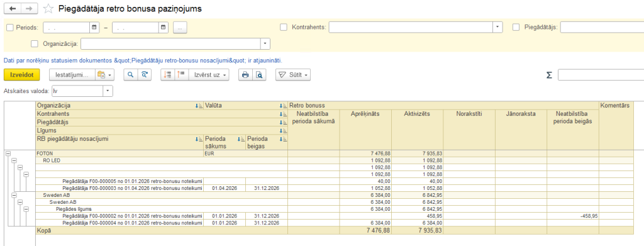Open the Atskaites valoda language dropdown
The image size is (644, 246).
(x=108, y=91)
